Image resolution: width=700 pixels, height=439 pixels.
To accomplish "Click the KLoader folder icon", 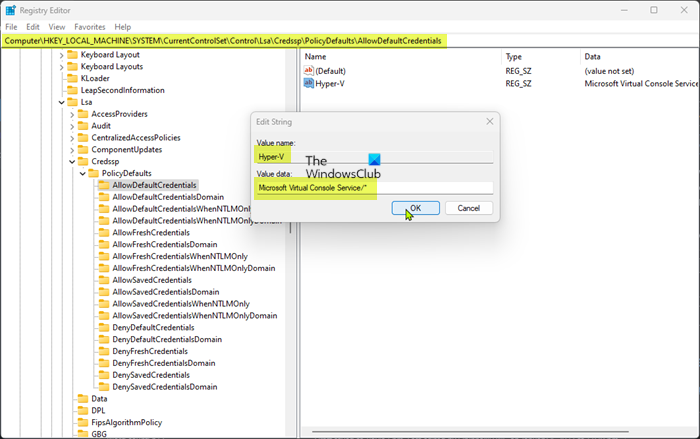I will [x=72, y=78].
